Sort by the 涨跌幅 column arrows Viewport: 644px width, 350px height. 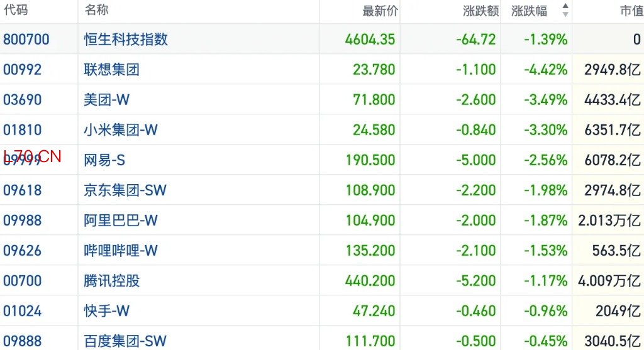click(x=565, y=10)
